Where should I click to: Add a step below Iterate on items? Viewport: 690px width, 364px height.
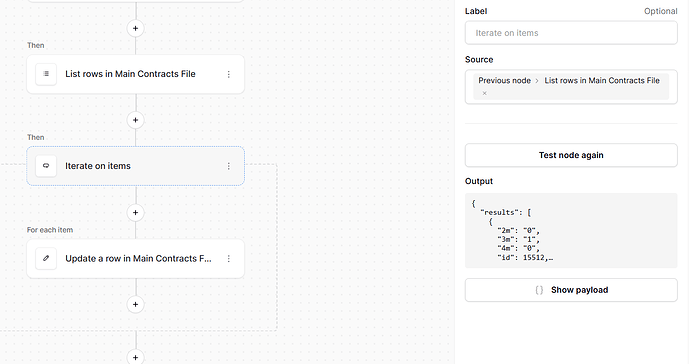pos(136,213)
